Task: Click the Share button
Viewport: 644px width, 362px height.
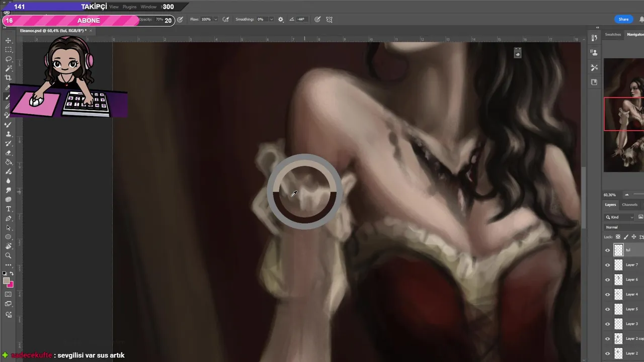Action: click(x=623, y=19)
